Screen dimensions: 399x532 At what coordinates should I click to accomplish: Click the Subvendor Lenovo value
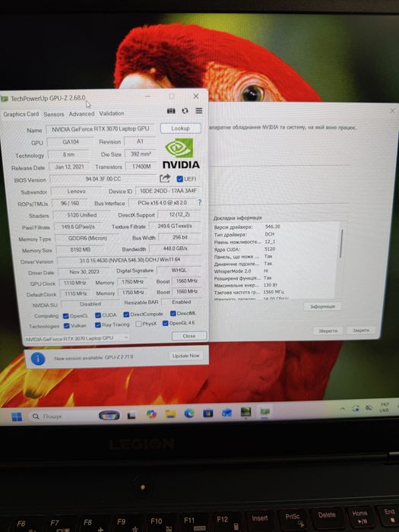pyautogui.click(x=76, y=192)
